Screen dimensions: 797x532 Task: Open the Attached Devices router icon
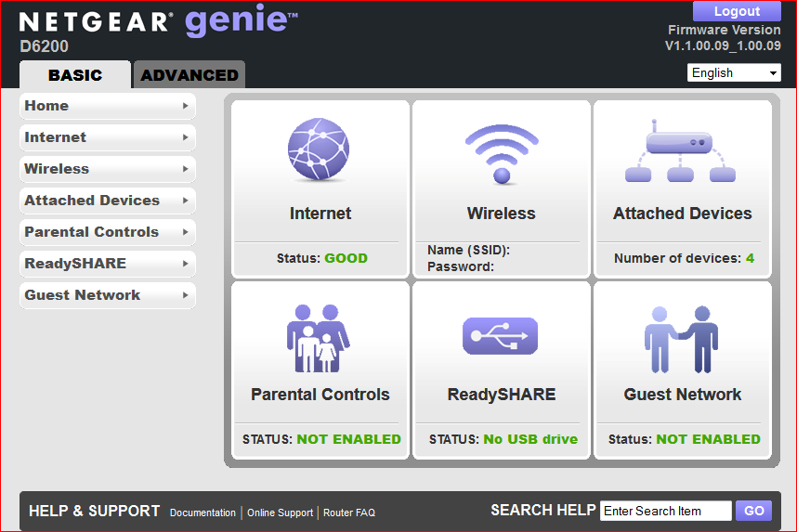pyautogui.click(x=680, y=151)
